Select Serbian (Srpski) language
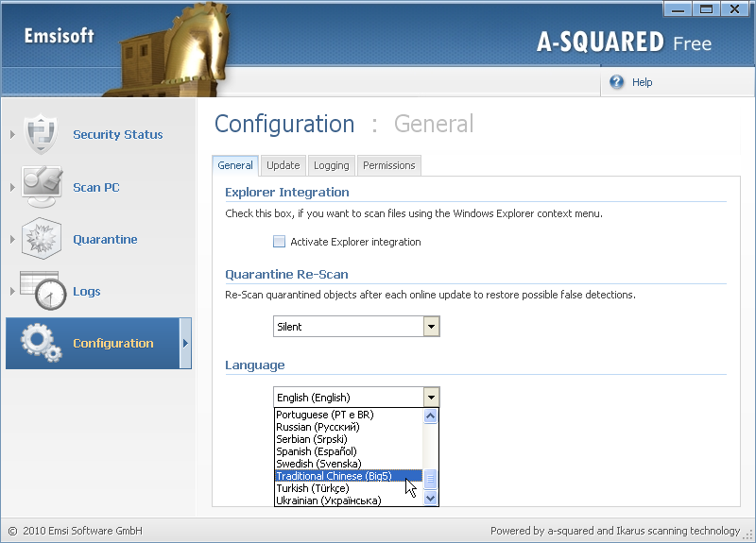This screenshot has height=543, width=756. point(349,439)
